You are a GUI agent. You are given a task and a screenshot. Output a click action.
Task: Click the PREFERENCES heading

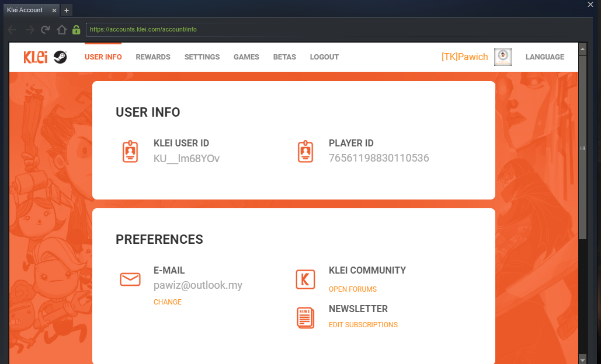pos(159,239)
